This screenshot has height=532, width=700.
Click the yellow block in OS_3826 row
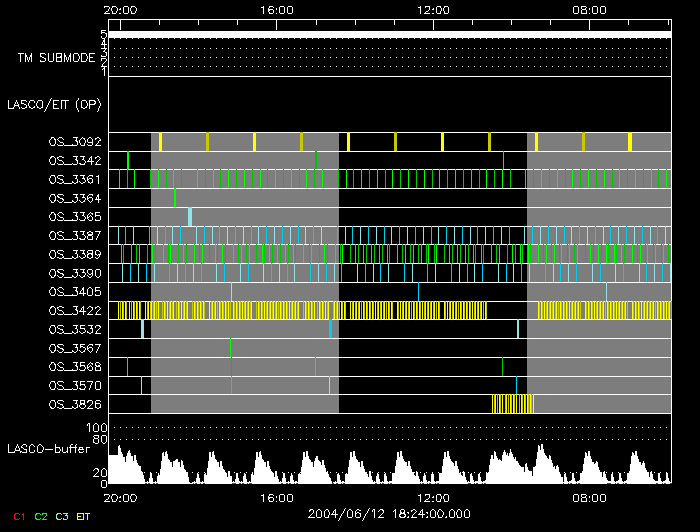pyautogui.click(x=513, y=404)
